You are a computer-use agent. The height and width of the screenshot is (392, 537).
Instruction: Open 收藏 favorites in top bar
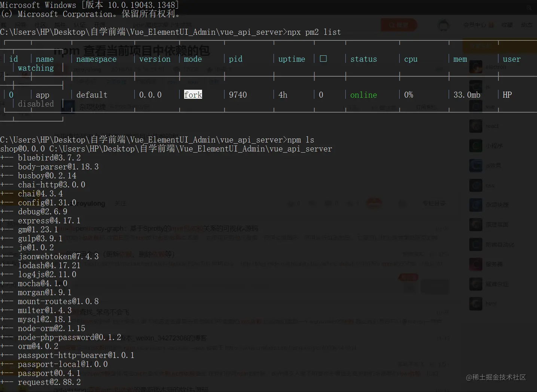click(x=507, y=25)
